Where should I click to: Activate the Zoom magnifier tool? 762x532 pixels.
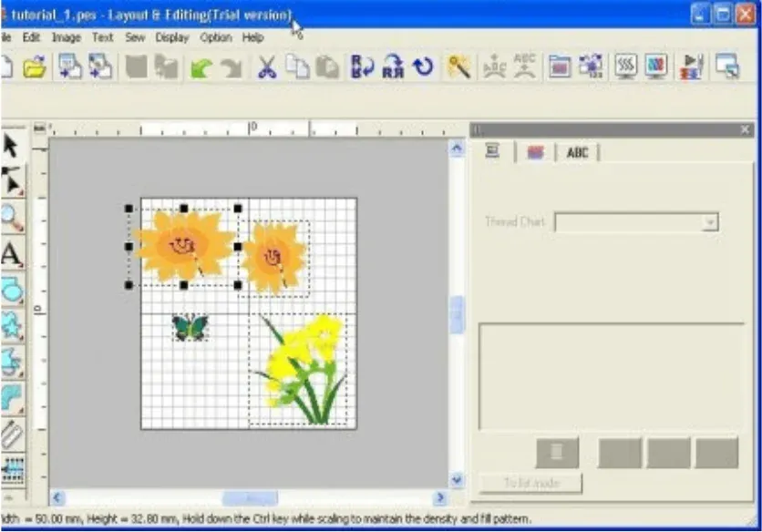pos(12,218)
